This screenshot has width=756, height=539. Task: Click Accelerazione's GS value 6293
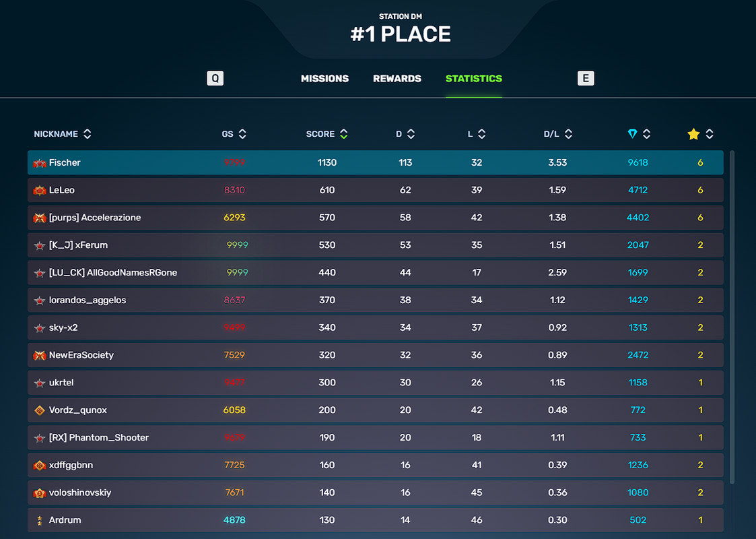(234, 218)
